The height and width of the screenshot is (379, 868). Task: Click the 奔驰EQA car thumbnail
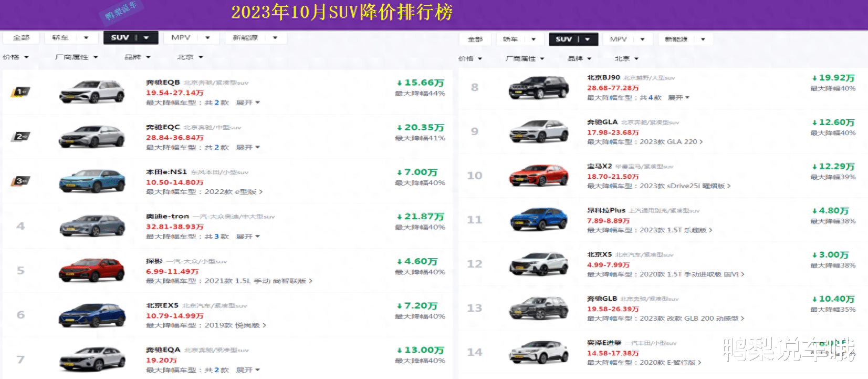point(92,360)
